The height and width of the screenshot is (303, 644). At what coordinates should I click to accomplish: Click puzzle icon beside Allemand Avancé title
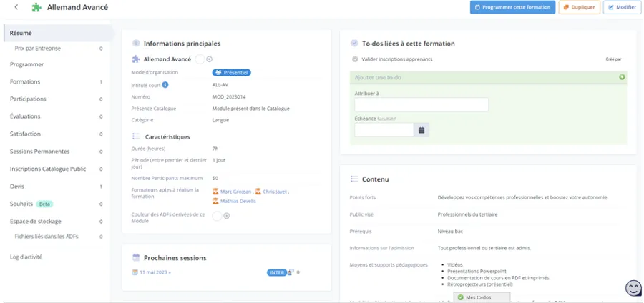click(135, 59)
